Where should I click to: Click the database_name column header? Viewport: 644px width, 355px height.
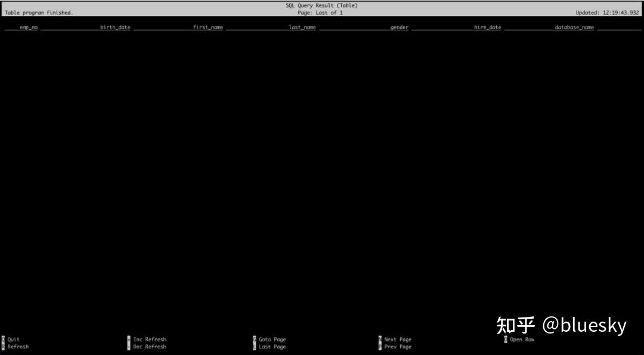[574, 27]
